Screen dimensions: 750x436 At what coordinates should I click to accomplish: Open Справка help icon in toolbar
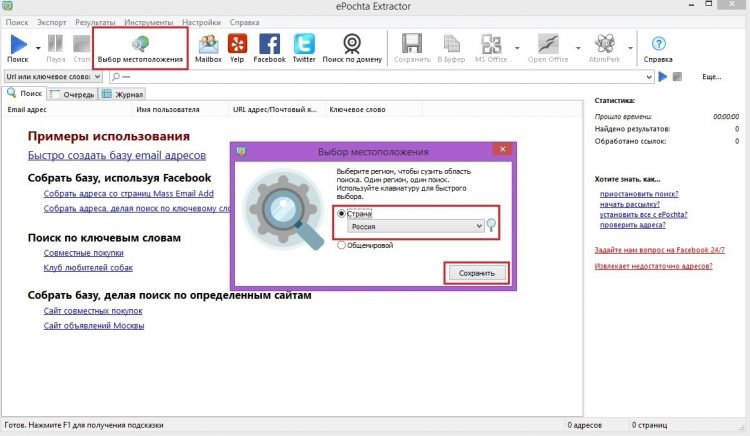click(x=659, y=44)
